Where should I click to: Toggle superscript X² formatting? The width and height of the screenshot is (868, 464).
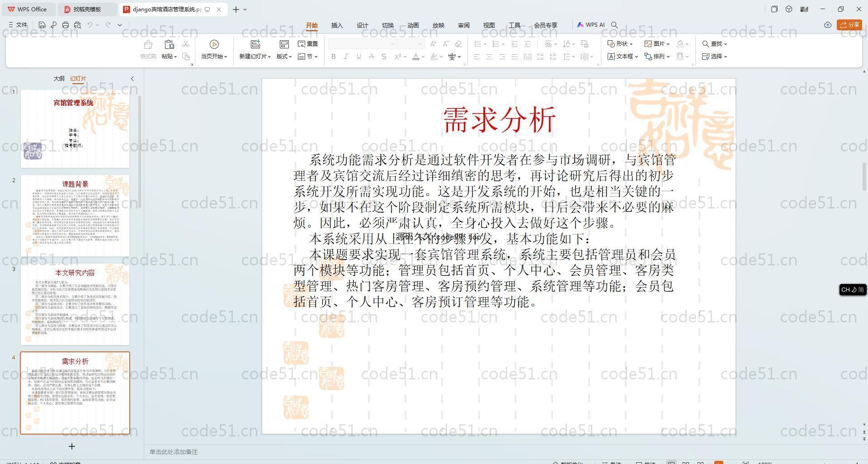point(398,57)
